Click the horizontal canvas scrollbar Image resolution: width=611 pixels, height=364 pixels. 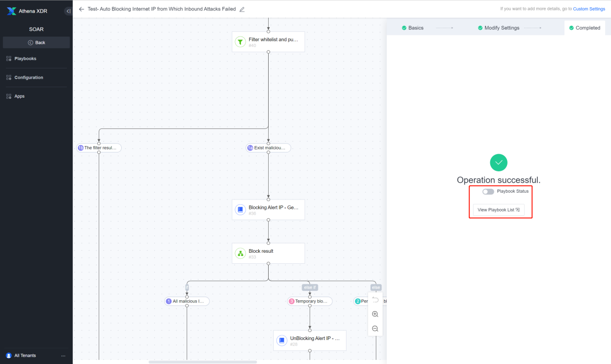pos(203,362)
